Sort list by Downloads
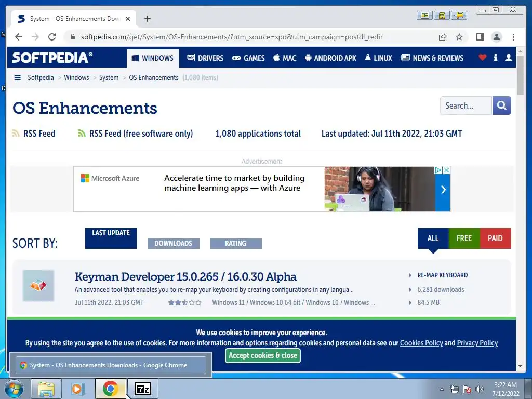This screenshot has width=532, height=399. coord(174,243)
